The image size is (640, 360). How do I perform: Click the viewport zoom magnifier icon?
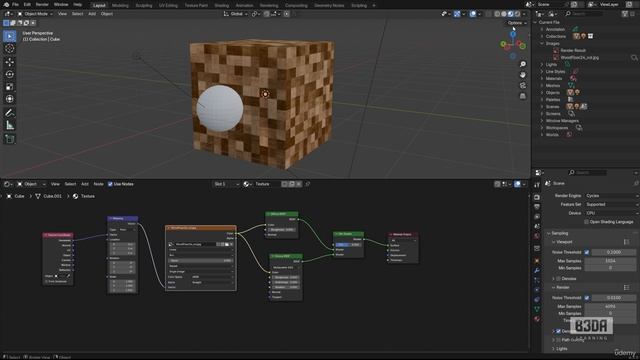click(523, 64)
